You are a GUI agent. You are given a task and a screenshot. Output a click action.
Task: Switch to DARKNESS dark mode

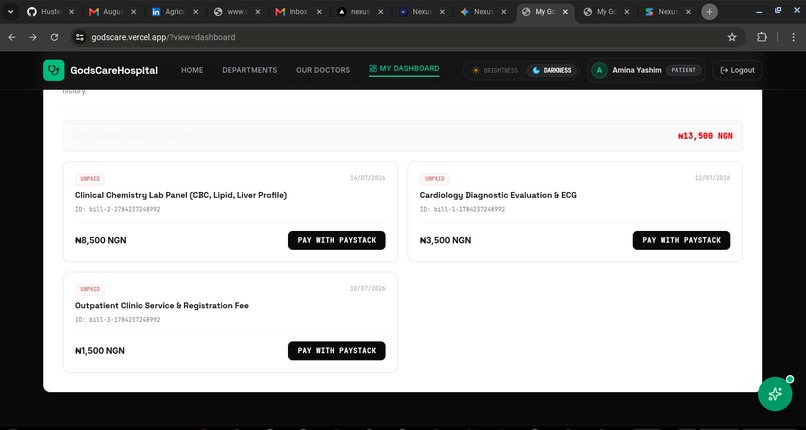point(552,70)
